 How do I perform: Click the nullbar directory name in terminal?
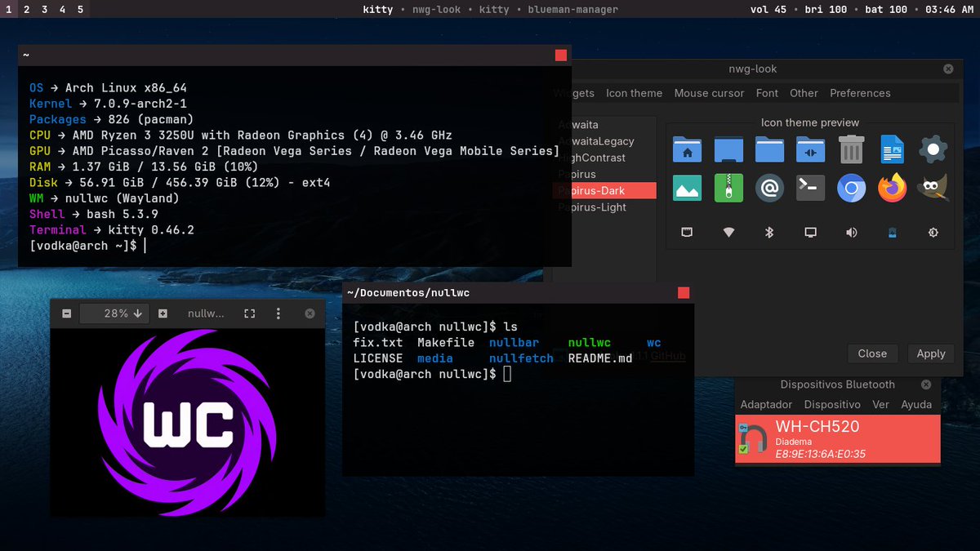514,343
